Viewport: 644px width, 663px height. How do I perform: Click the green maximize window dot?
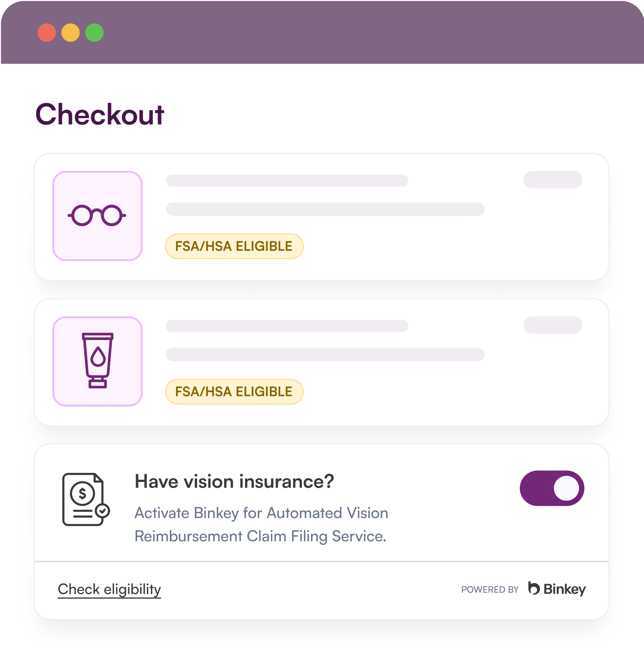click(x=94, y=33)
